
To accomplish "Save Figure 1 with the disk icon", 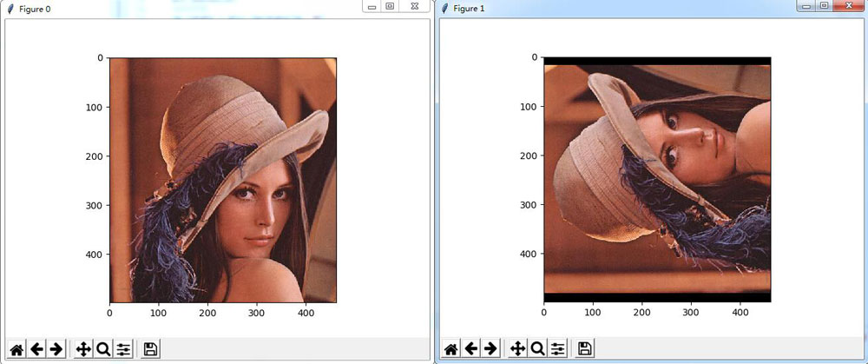I will (584, 349).
